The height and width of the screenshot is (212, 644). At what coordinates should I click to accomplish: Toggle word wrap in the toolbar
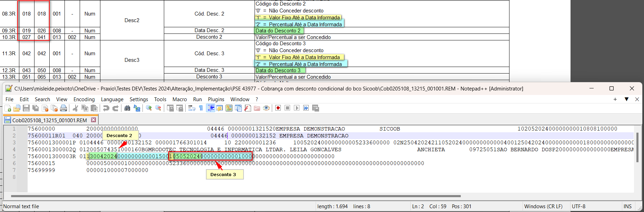tap(192, 108)
